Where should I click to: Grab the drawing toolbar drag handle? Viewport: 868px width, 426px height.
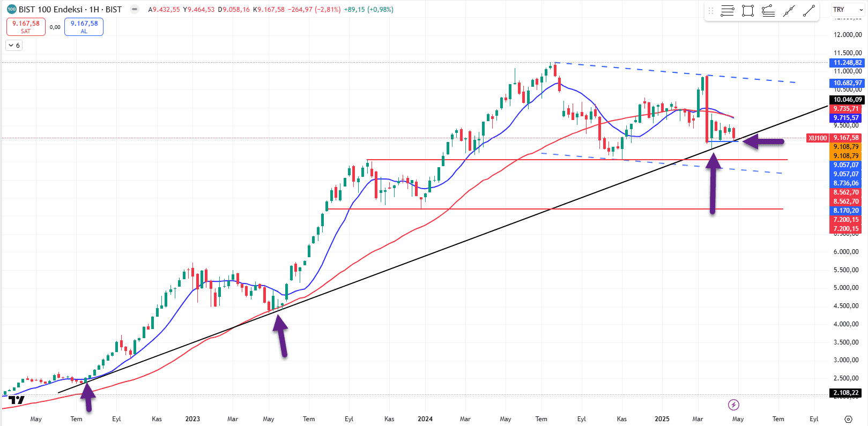[x=711, y=11]
